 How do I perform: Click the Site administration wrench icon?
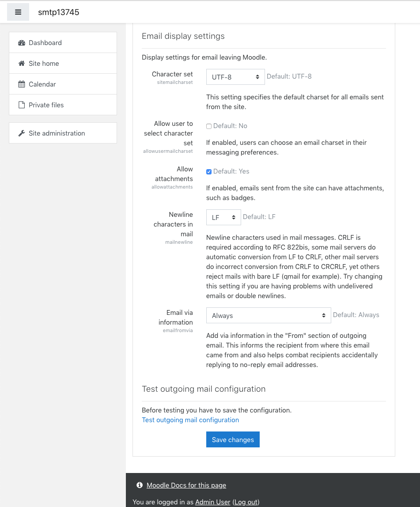pyautogui.click(x=22, y=133)
